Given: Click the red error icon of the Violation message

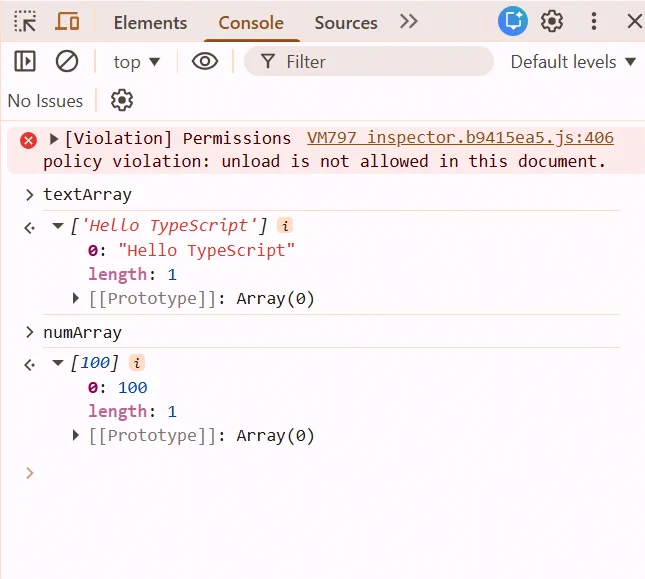Looking at the screenshot, I should point(28,141).
